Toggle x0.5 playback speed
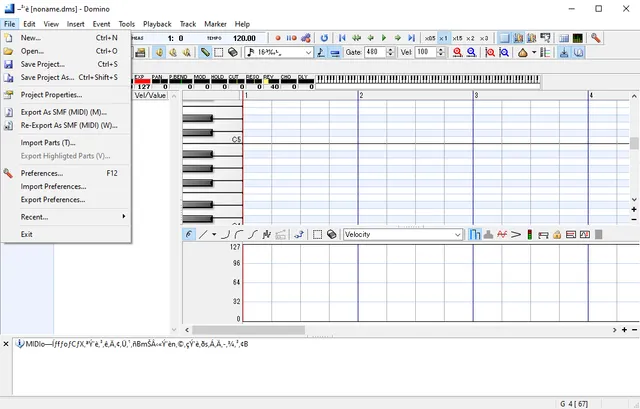 430,38
